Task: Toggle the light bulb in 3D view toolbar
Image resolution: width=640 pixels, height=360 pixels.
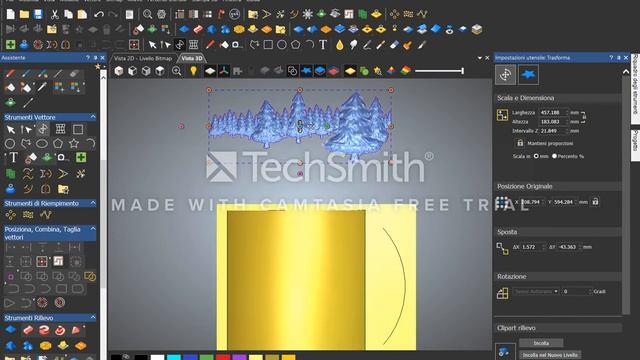Action: (193, 71)
